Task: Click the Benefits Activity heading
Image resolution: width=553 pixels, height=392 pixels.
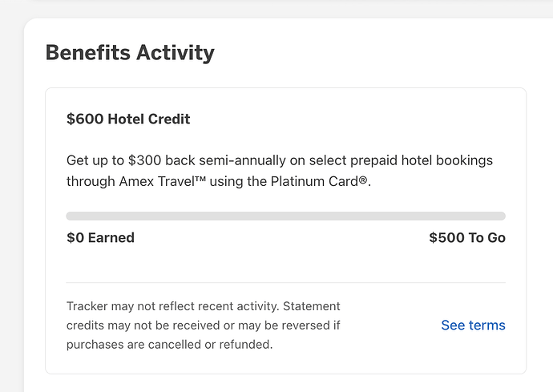Action: [130, 53]
